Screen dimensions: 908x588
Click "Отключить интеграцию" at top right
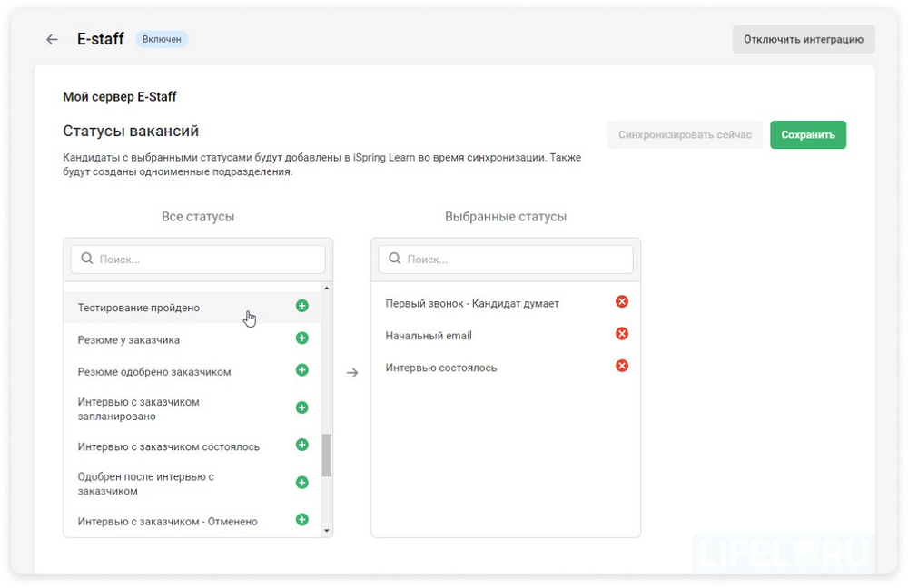tap(803, 39)
